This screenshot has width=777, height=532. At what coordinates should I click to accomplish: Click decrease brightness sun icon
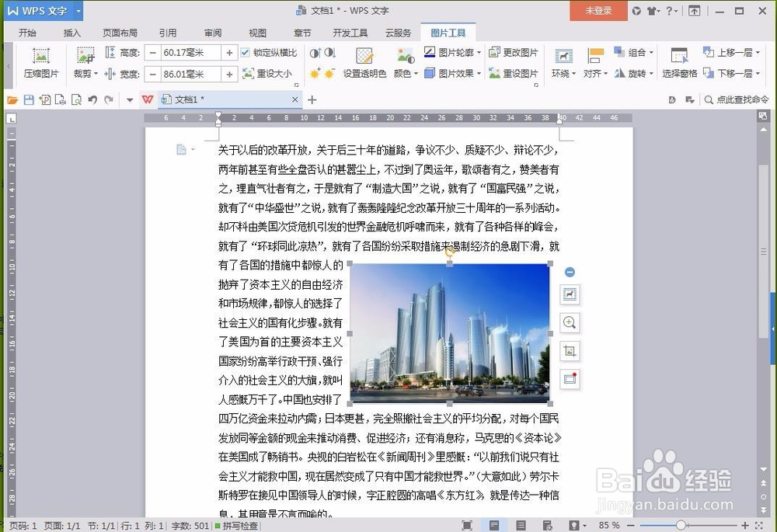click(329, 74)
